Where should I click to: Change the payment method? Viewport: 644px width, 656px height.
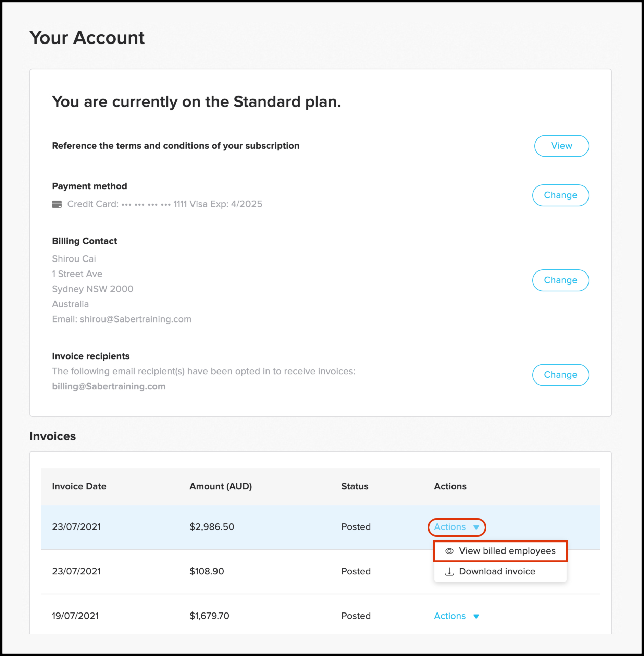560,195
